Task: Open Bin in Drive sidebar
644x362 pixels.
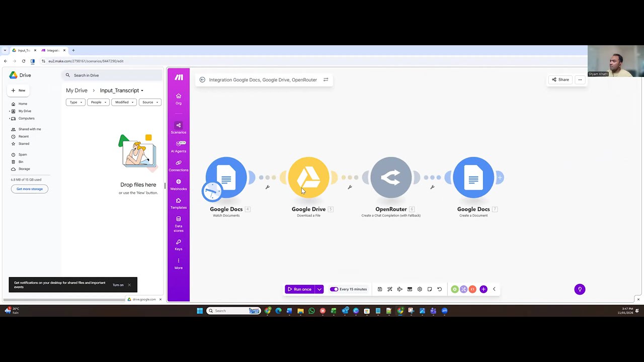Action: click(x=21, y=162)
